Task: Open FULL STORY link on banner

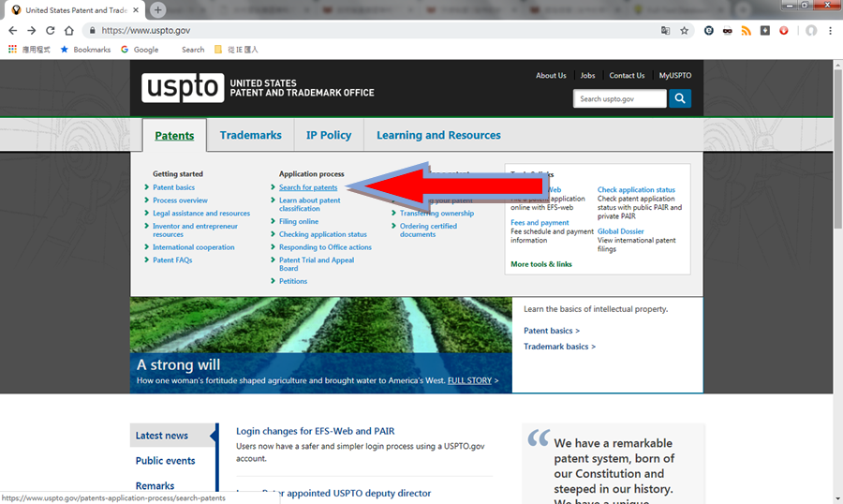Action: pyautogui.click(x=469, y=380)
